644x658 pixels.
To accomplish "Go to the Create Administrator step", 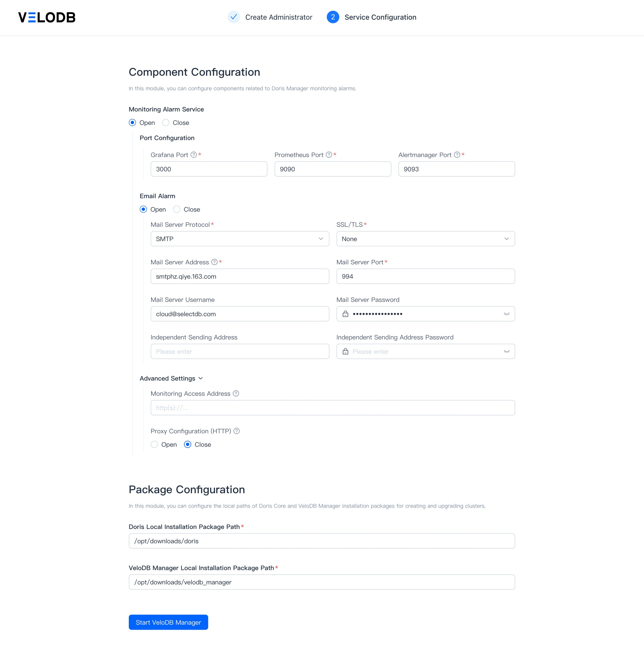I will 270,17.
